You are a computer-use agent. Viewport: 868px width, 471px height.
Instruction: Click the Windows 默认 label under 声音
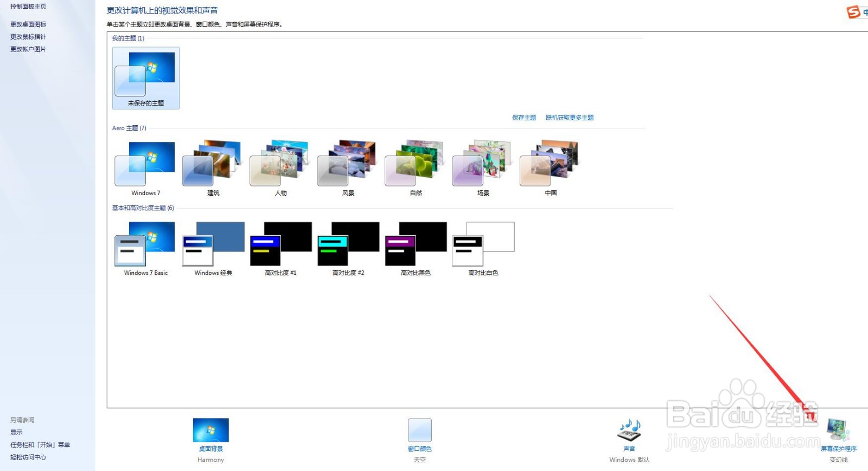629,460
